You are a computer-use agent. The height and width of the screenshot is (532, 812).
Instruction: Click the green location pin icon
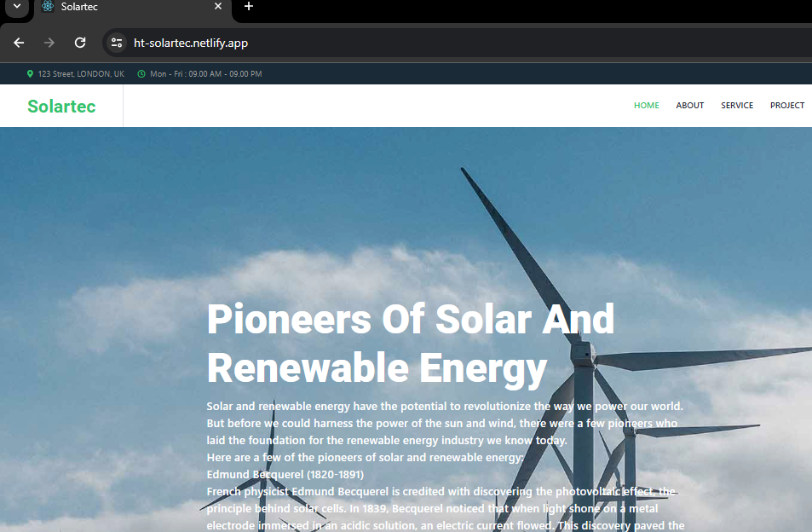[31, 74]
